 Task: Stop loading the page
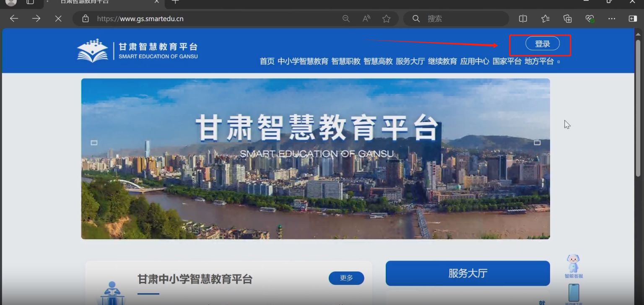[58, 18]
